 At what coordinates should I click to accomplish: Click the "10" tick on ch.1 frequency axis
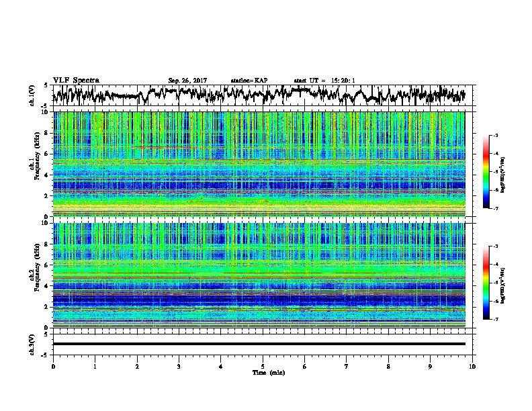click(x=46, y=112)
